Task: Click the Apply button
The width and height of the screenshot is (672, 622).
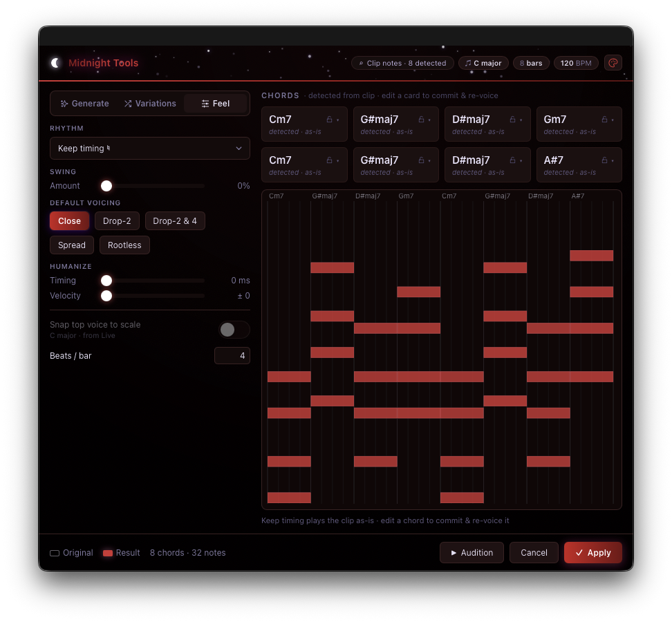Action: click(x=592, y=553)
